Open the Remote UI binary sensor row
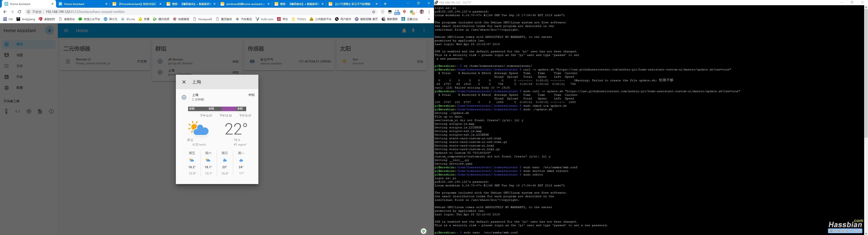The image size is (868, 235). point(105,61)
